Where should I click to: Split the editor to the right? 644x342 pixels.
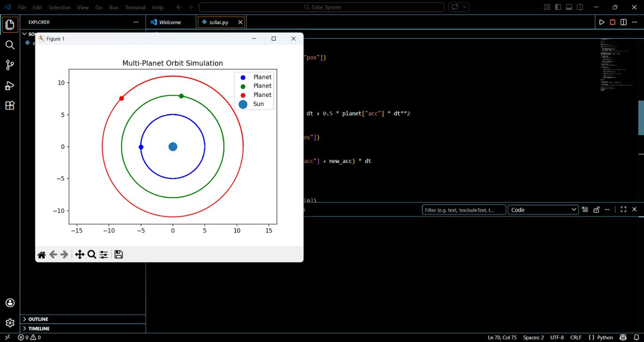pyautogui.click(x=624, y=22)
